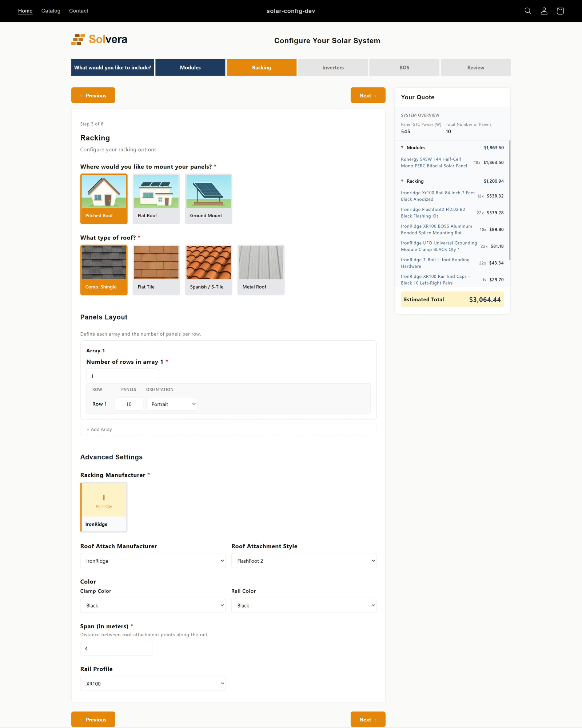Select IronRidge racking manufacturer card
The image size is (582, 728).
(104, 507)
